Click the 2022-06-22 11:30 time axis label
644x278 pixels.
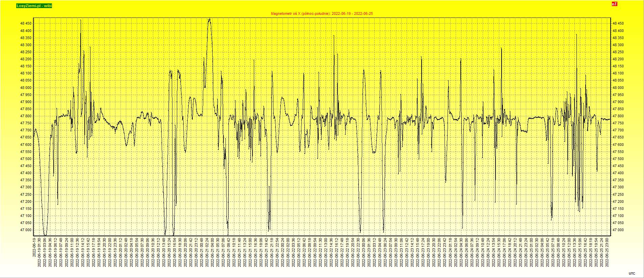(321, 252)
